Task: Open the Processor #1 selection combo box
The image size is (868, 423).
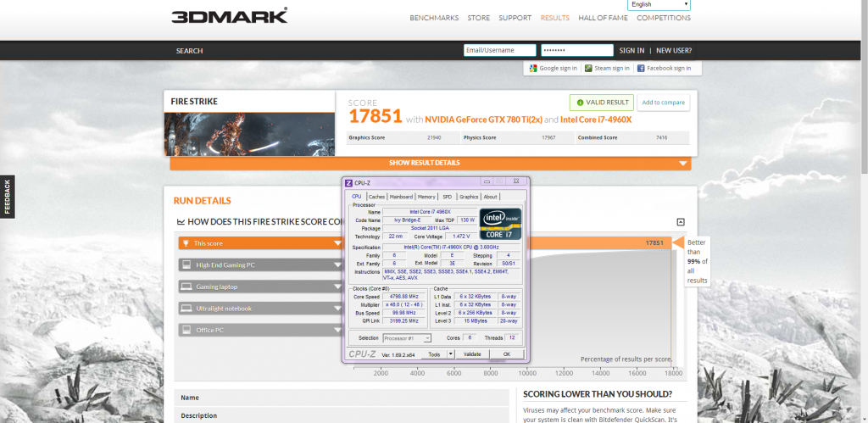Action: tap(407, 337)
